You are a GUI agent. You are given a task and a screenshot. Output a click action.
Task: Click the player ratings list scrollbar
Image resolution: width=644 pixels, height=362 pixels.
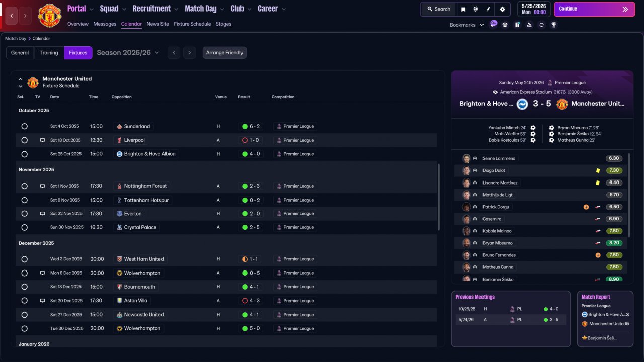(x=629, y=195)
